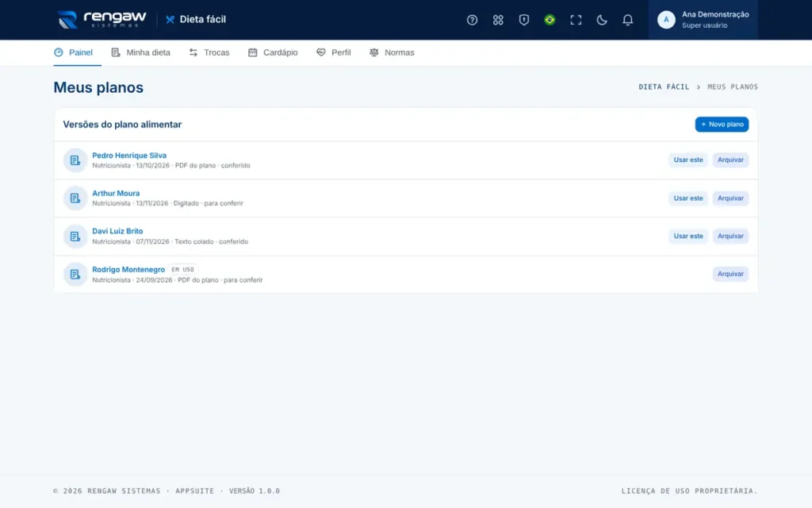This screenshot has height=508, width=812.
Task: Toggle dark mode moon icon
Action: point(601,20)
